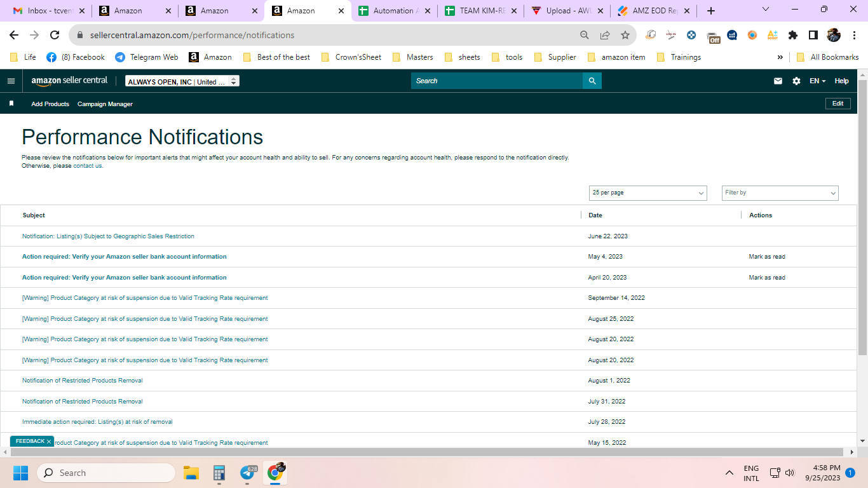
Task: Open the Geographic Sales Restriction notification
Action: (108, 236)
